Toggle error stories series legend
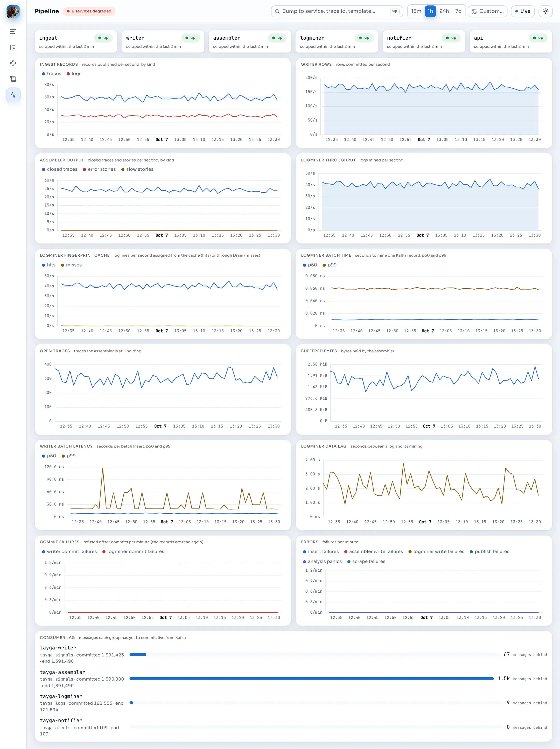 click(99, 169)
